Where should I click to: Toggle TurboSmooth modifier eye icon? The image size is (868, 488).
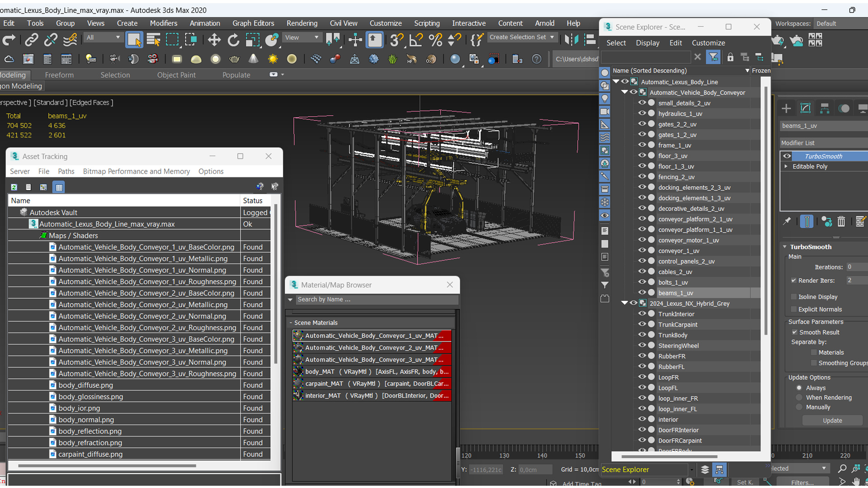pyautogui.click(x=787, y=156)
